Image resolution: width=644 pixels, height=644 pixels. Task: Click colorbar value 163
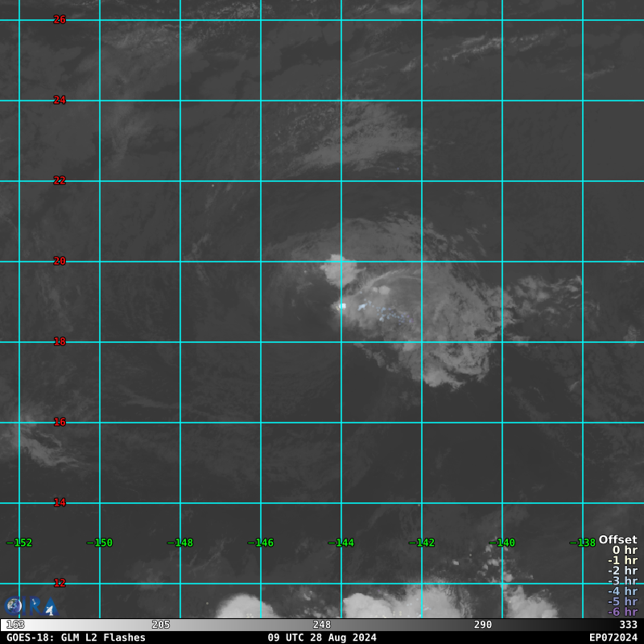15,625
